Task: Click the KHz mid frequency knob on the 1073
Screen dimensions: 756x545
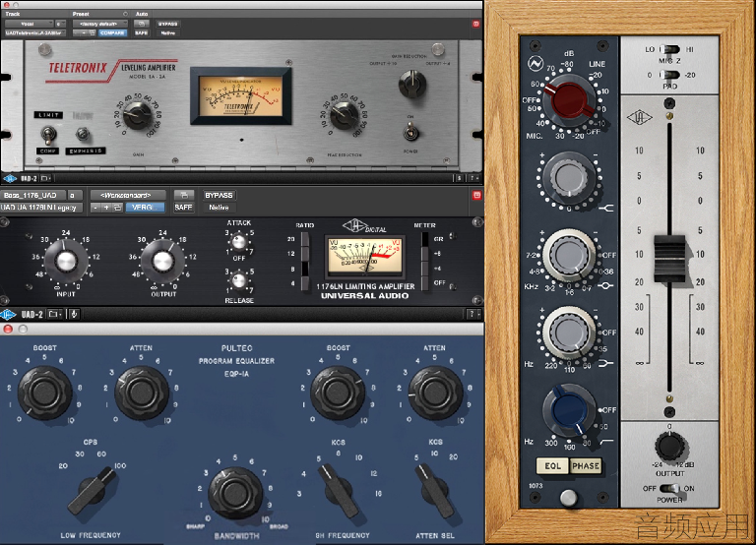Action: (569, 255)
